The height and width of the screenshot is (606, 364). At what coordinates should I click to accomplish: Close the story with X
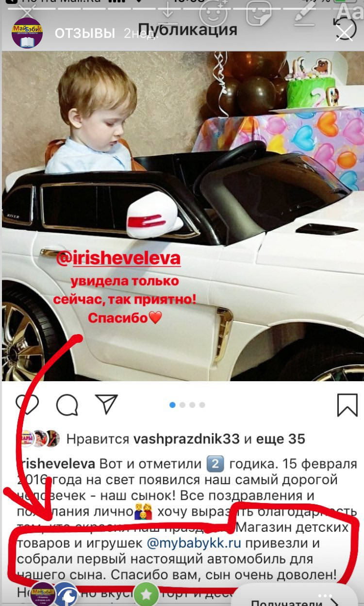(x=345, y=32)
